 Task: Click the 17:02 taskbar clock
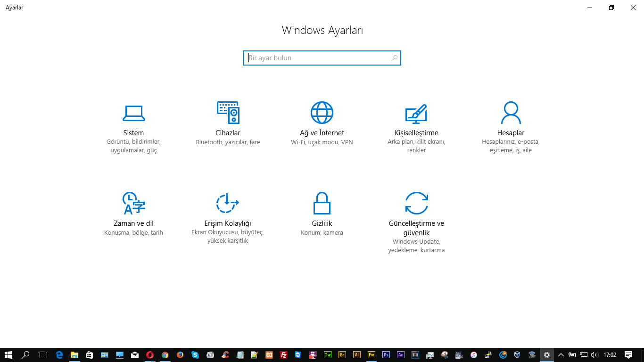[x=610, y=355]
